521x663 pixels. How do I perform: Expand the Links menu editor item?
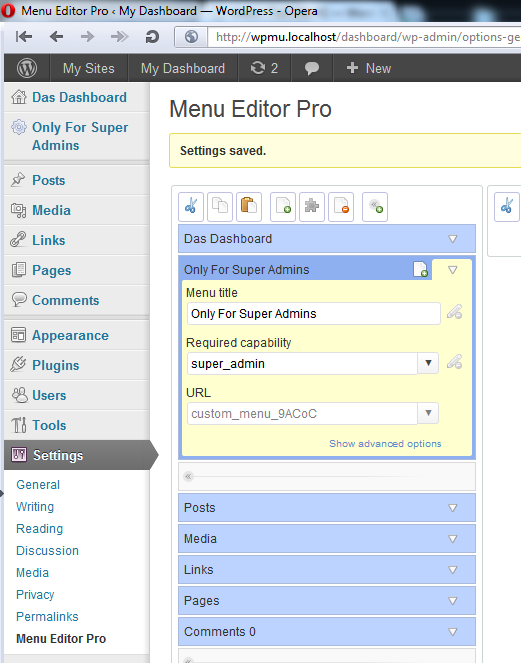point(452,570)
